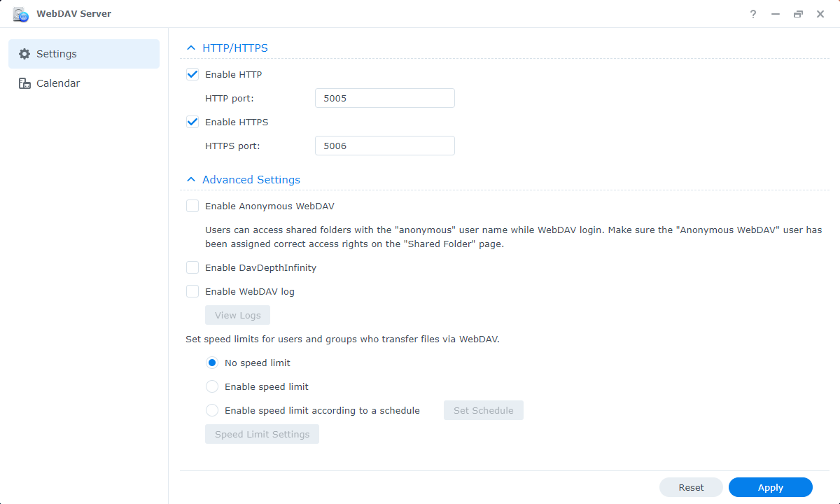Click the HTTPS port input field
Image resolution: width=840 pixels, height=504 pixels.
point(384,146)
